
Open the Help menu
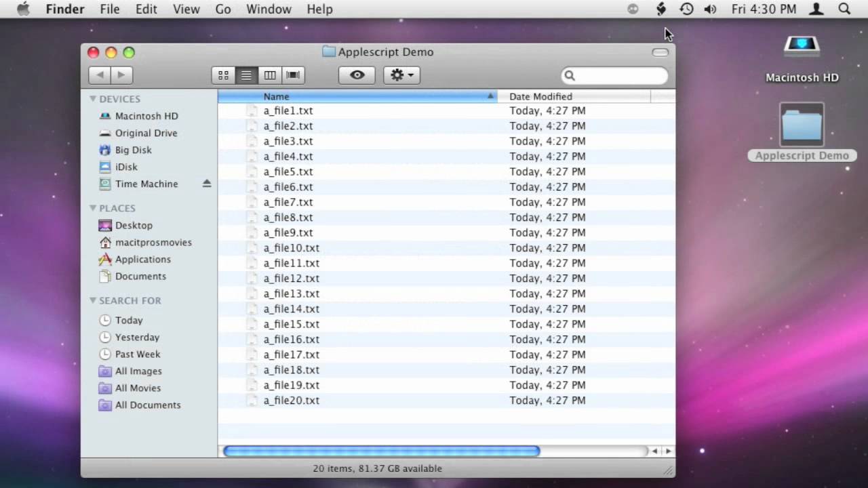click(x=319, y=9)
